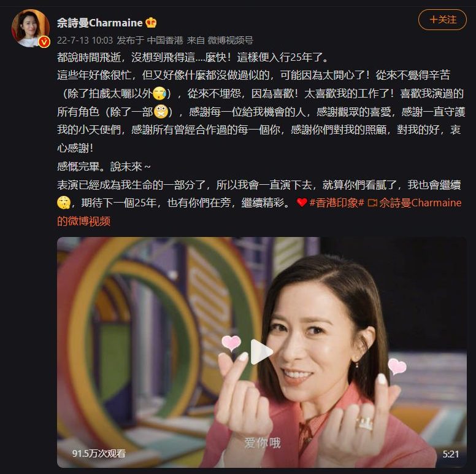Open the 佘詩曼Charmaine profile avatar
The image size is (476, 474).
31,28
